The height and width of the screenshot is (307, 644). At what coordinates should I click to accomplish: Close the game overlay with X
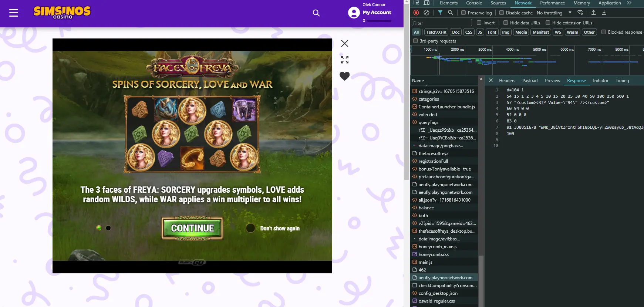tap(344, 43)
